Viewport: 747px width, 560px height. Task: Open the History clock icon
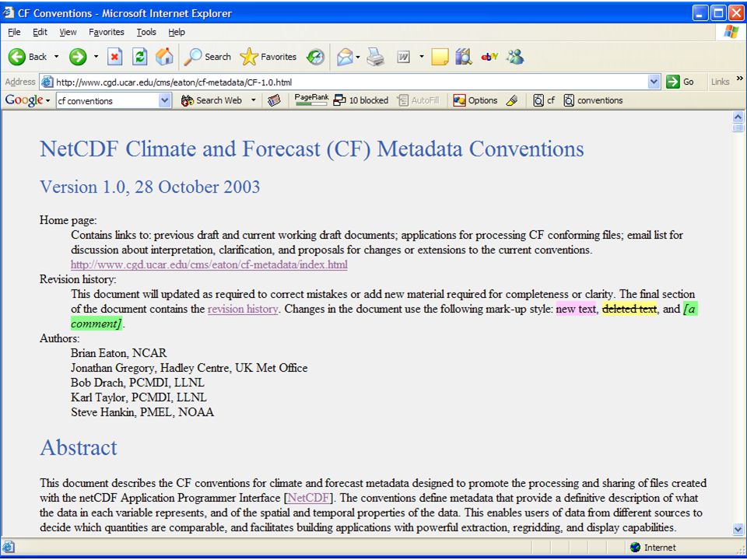tap(315, 57)
